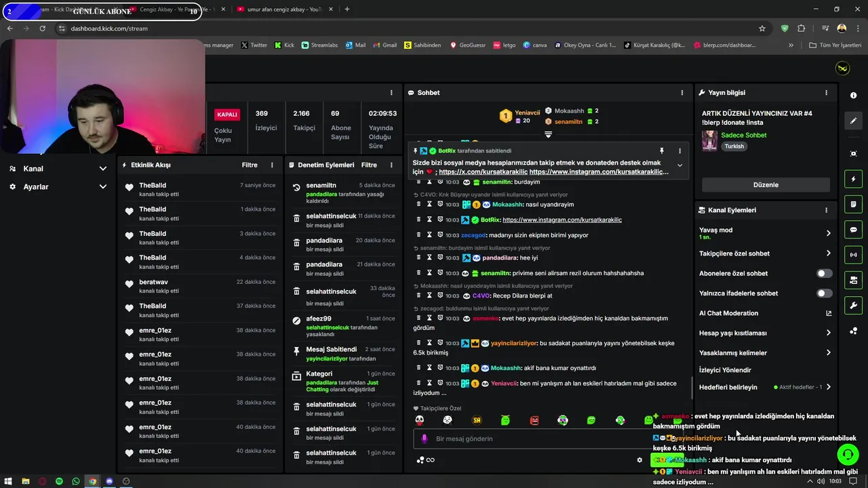Reload the page with refresh icon
This screenshot has width=868, height=488.
point(42,28)
